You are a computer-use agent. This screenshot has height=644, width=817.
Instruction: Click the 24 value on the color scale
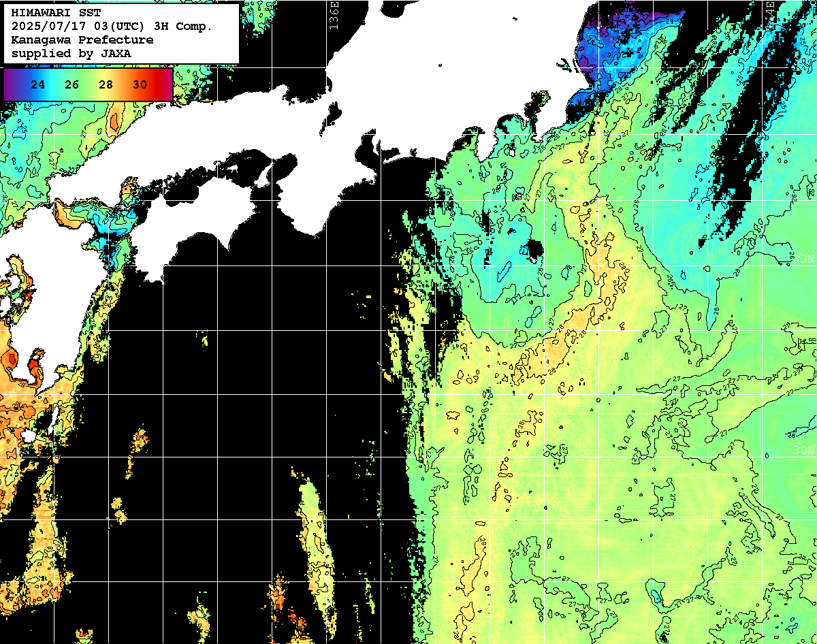pos(39,85)
